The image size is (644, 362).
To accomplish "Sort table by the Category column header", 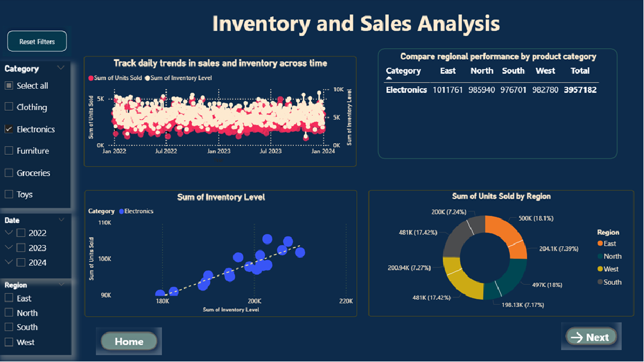I will click(403, 71).
